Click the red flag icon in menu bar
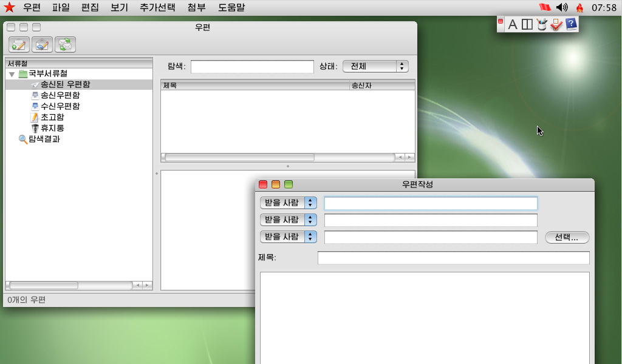This screenshot has width=622, height=364. tap(545, 7)
